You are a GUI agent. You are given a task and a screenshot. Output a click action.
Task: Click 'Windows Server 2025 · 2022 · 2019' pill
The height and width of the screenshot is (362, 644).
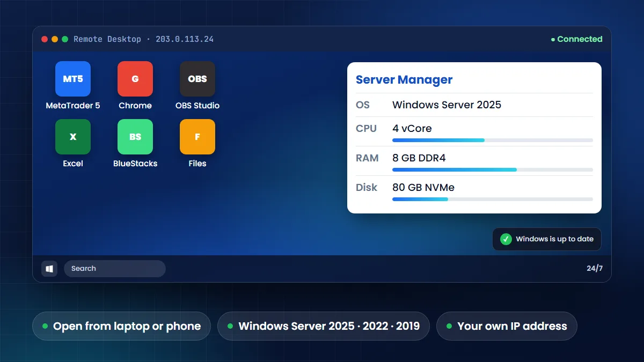(x=324, y=326)
